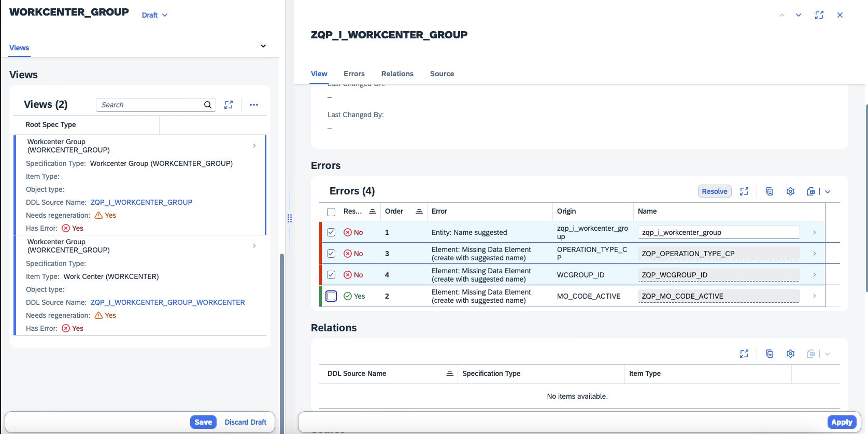Open ZQP_I_WORKCENTER_GROUP DDL source link
868x434 pixels.
(141, 202)
